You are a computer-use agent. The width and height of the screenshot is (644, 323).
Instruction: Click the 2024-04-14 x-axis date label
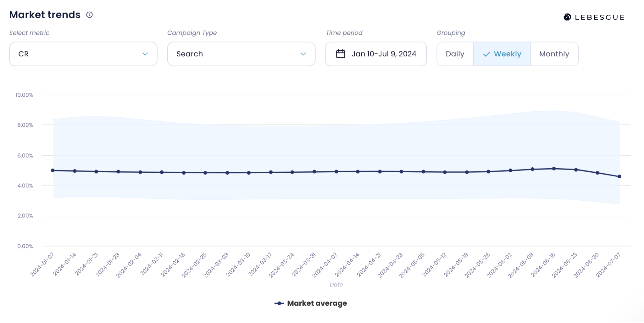(x=347, y=265)
